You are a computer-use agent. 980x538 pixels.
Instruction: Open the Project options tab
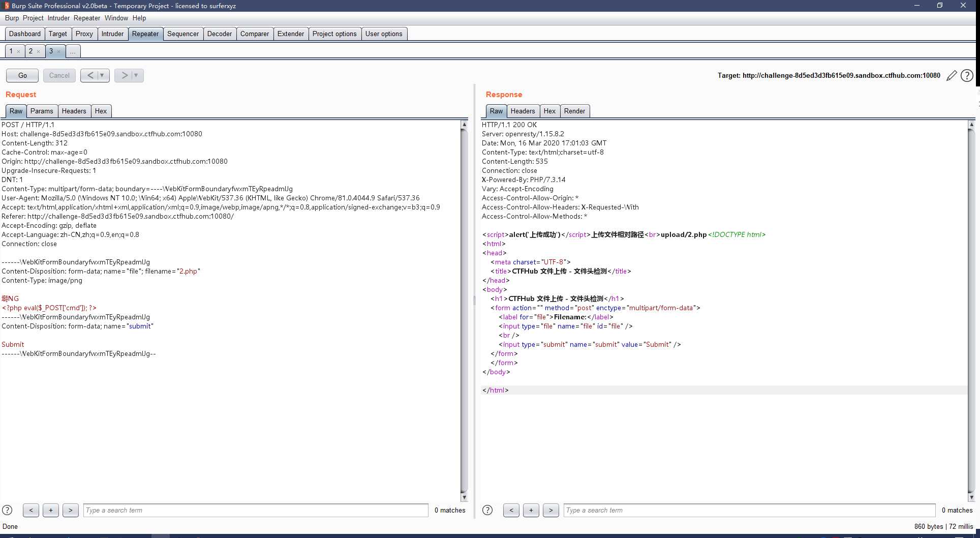click(x=334, y=34)
